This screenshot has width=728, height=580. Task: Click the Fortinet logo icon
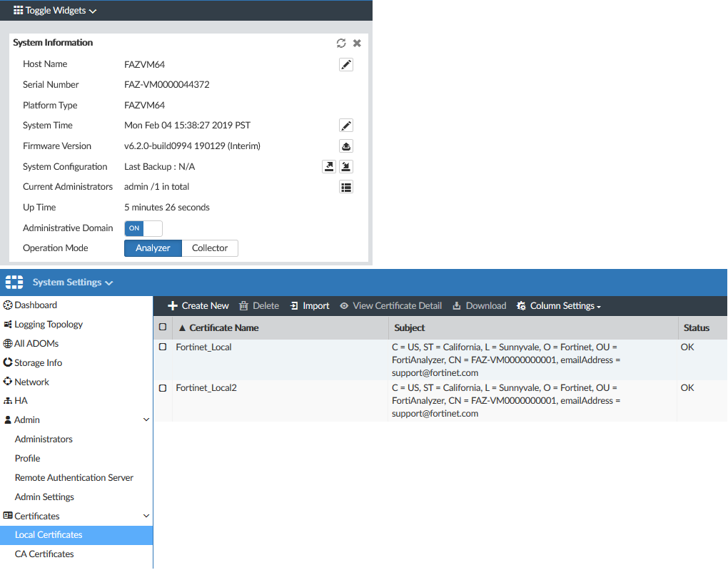coord(14,282)
